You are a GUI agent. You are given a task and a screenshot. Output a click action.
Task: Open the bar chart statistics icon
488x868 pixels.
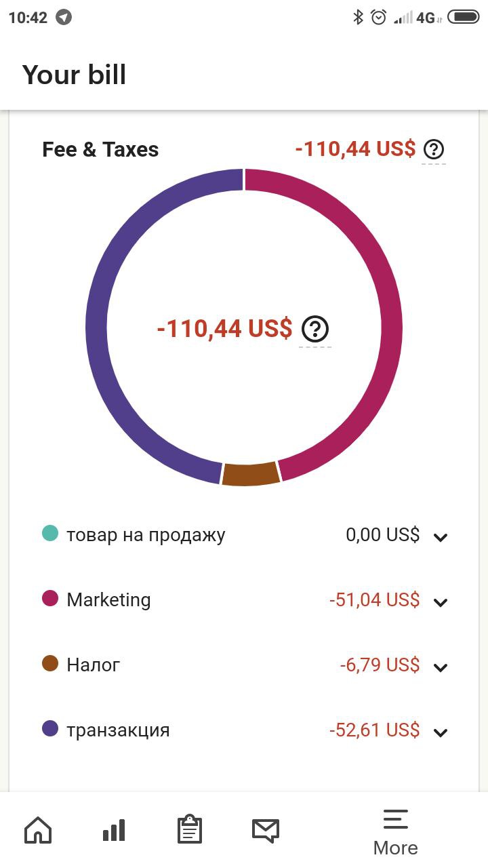[114, 829]
